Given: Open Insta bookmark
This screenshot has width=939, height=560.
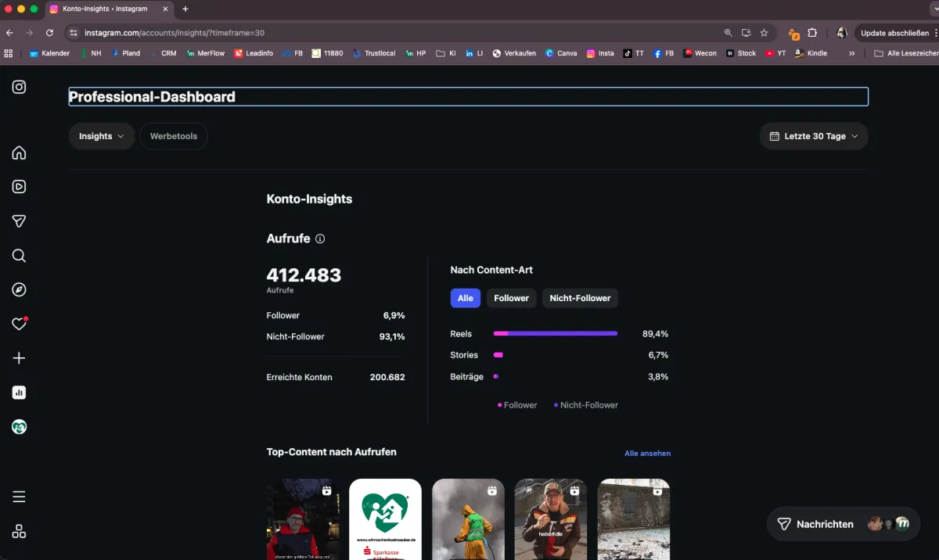Looking at the screenshot, I should coord(600,53).
